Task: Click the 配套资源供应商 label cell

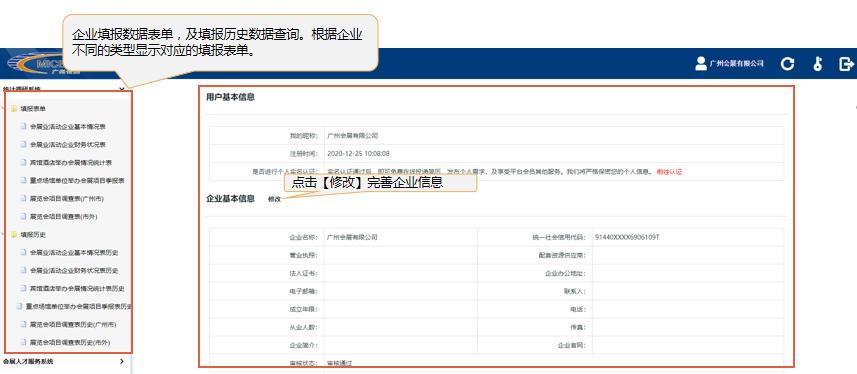Action: [535, 255]
